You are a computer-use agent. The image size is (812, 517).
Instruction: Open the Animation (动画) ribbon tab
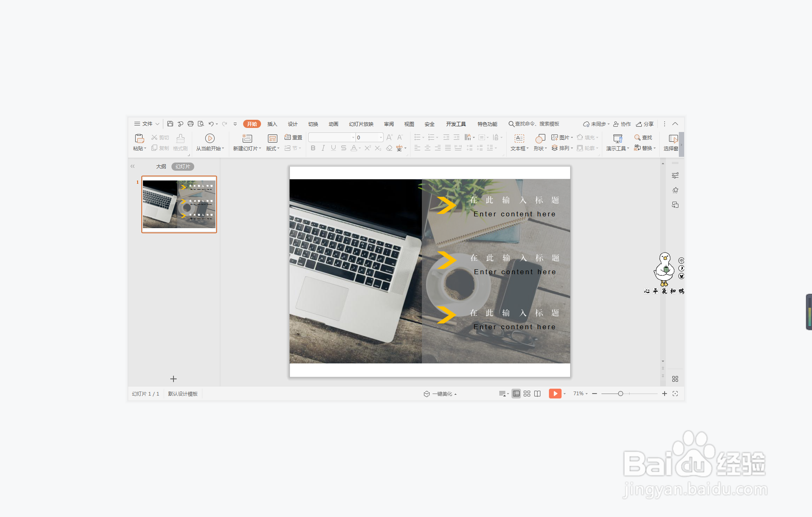(333, 124)
